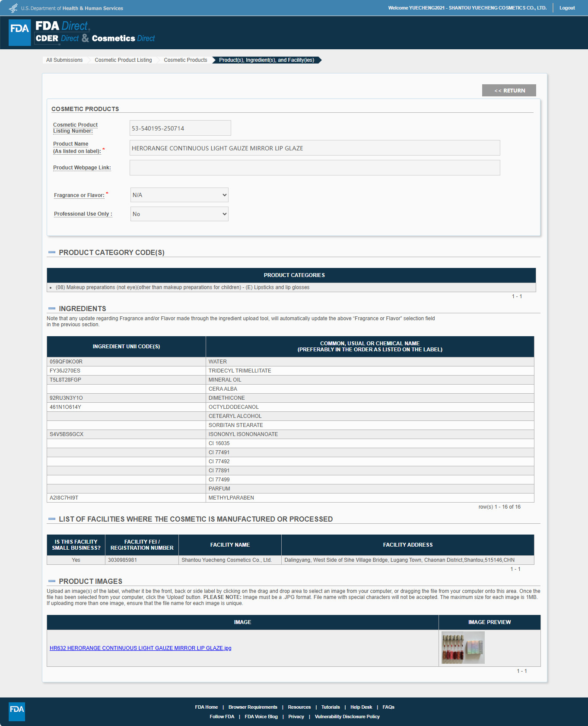Click the Product Name text field
588x726 pixels.
[315, 148]
